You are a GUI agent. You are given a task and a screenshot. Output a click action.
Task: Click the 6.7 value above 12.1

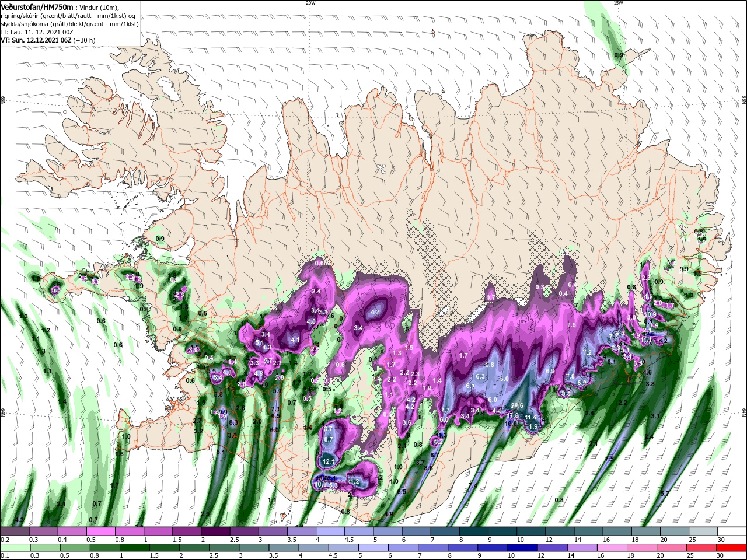(328, 429)
